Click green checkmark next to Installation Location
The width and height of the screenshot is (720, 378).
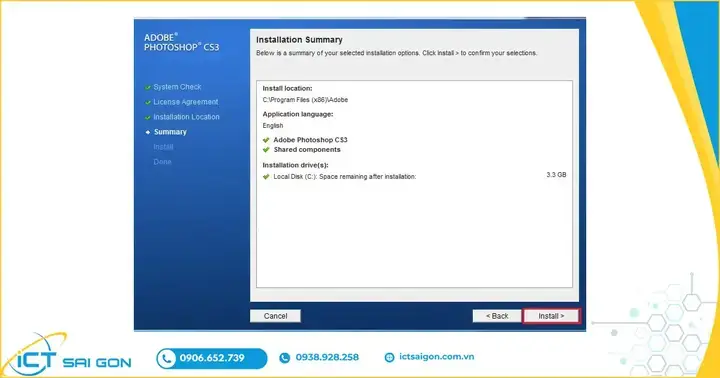point(148,118)
